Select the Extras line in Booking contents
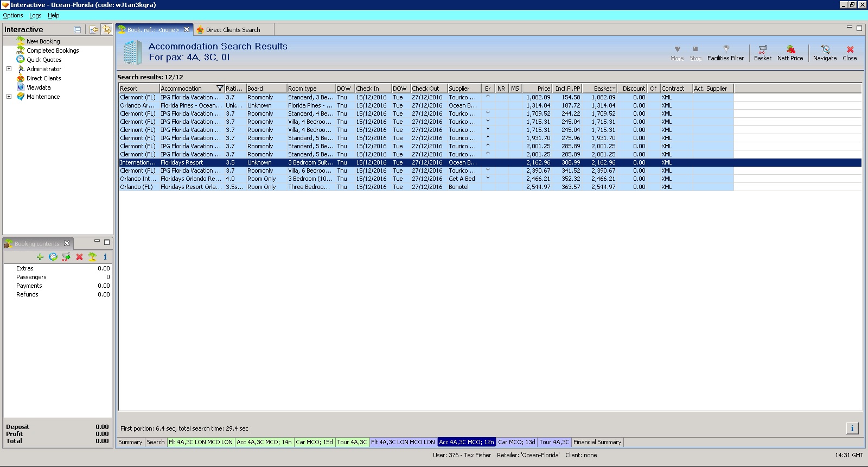The height and width of the screenshot is (467, 868). [58, 268]
